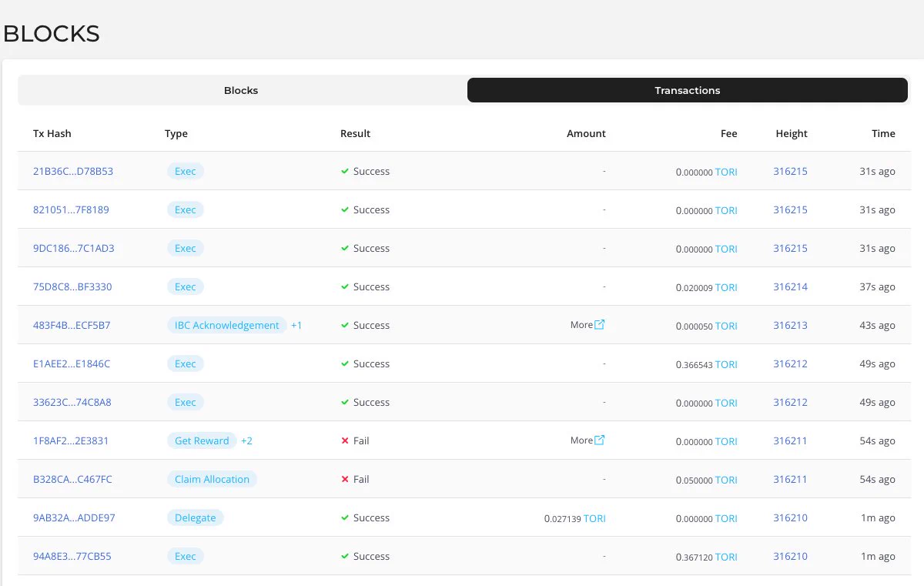The height and width of the screenshot is (586, 924).
Task: Click Fail result in Get Reward row
Action: pyautogui.click(x=355, y=440)
